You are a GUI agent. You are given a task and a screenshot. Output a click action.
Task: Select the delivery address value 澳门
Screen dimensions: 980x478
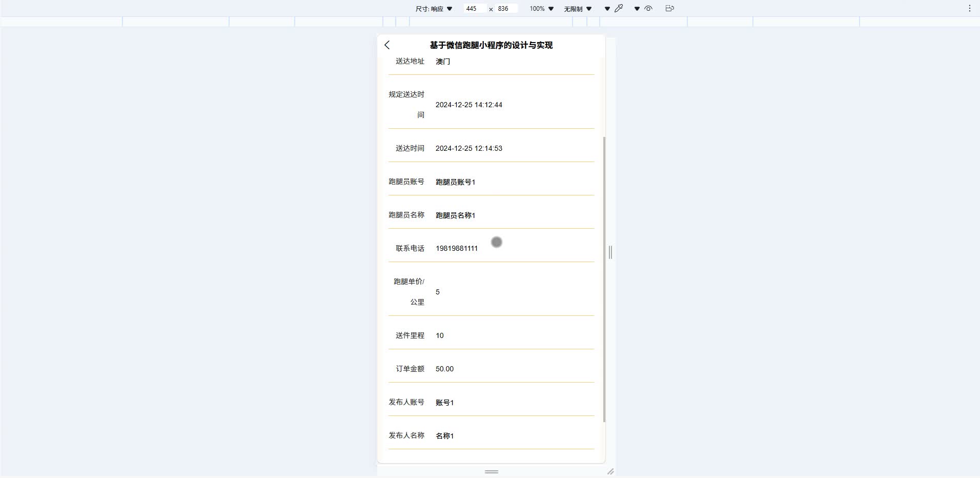pos(442,61)
